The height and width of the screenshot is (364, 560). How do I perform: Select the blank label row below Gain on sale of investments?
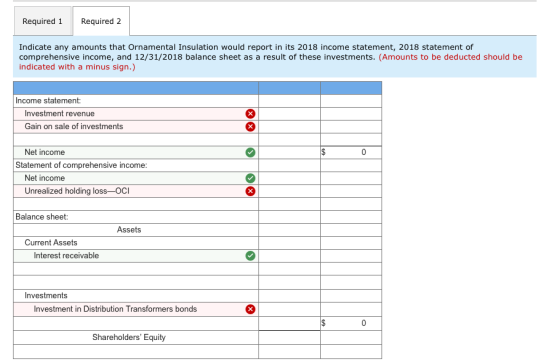[x=136, y=139]
